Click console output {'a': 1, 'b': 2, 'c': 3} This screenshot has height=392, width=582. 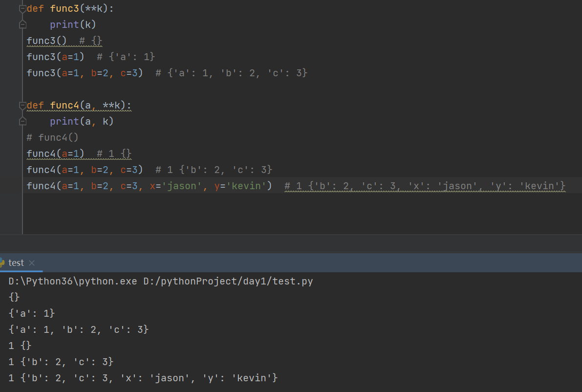point(78,329)
